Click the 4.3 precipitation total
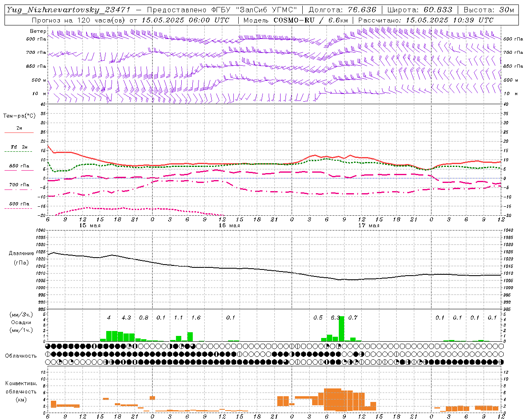The width and height of the screenshot is (525, 420). click(126, 317)
